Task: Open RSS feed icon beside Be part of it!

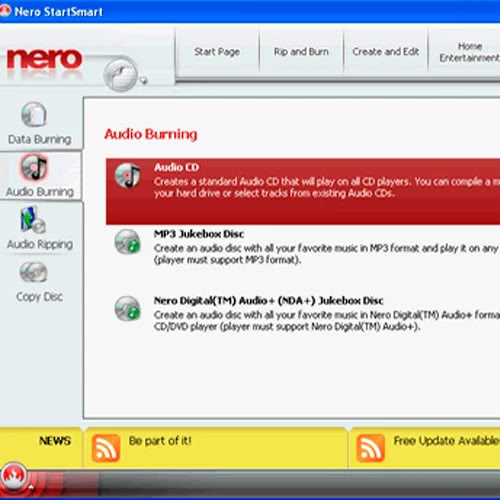Action: point(106,448)
